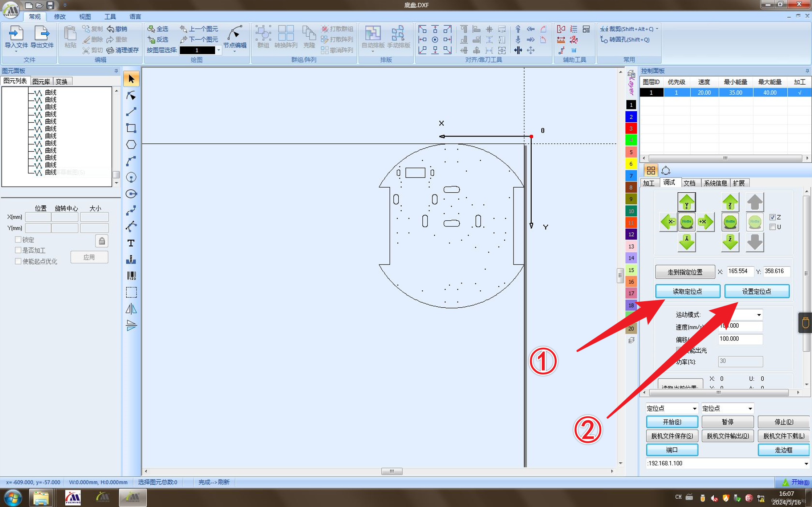Open the 工具 ribbon tab
812x507 pixels.
[x=110, y=16]
